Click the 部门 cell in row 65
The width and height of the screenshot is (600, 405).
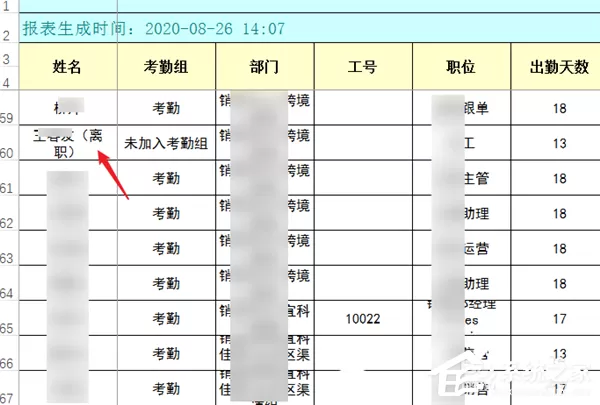click(x=265, y=318)
